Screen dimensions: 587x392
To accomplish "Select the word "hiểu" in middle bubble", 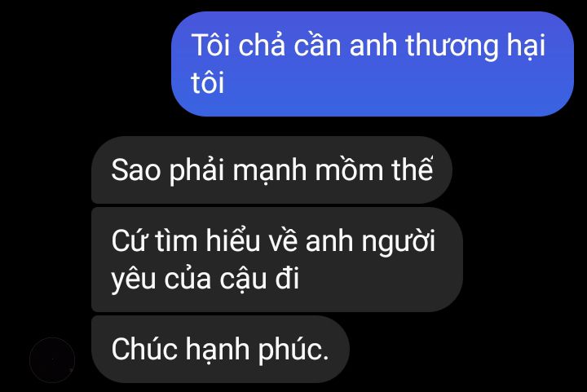I will [x=232, y=240].
